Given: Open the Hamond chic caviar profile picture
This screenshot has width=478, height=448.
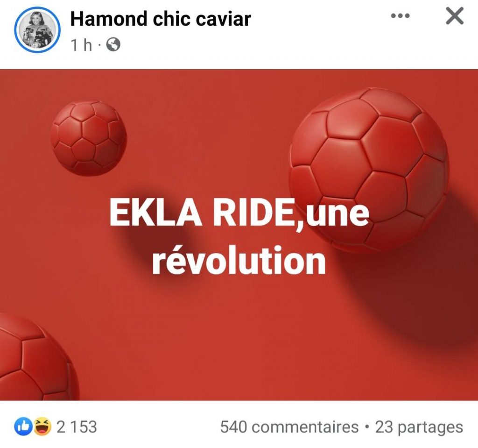Looking at the screenshot, I should 37,29.
